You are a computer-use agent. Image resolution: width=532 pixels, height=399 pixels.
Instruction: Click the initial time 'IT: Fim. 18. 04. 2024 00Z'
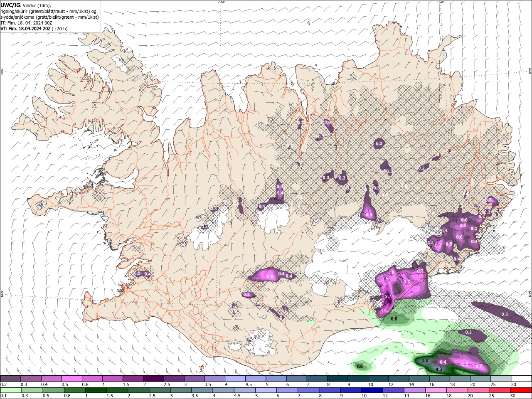point(26,23)
